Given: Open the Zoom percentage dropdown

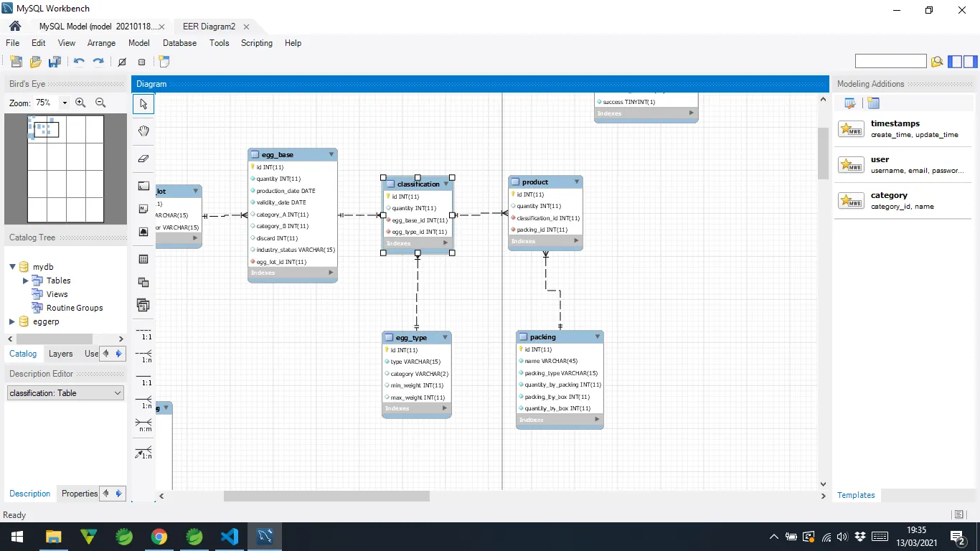Looking at the screenshot, I should pyautogui.click(x=65, y=103).
